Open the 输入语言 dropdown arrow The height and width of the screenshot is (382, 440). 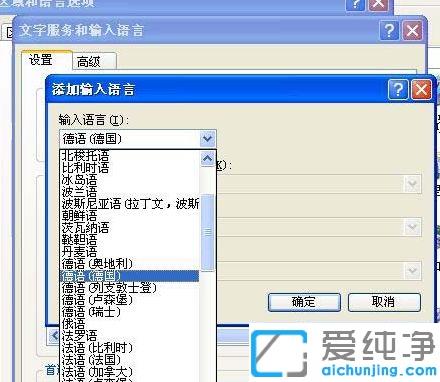[x=208, y=139]
